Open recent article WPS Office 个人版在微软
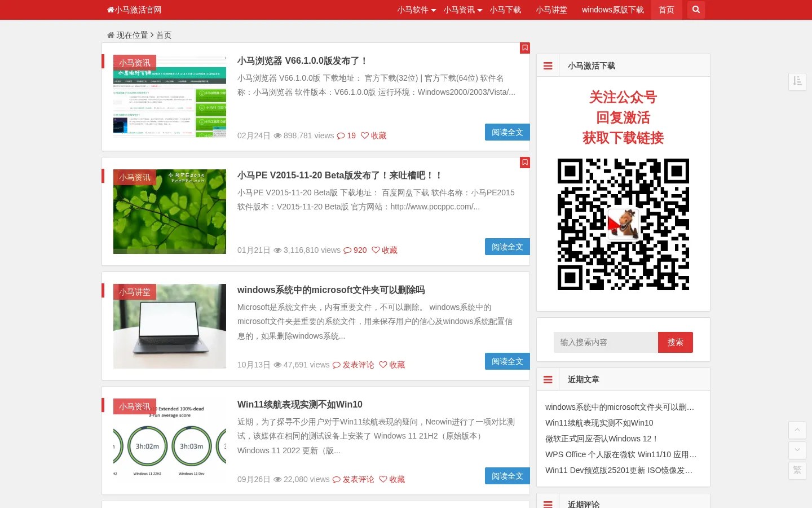The width and height of the screenshot is (812, 508). pyautogui.click(x=621, y=454)
